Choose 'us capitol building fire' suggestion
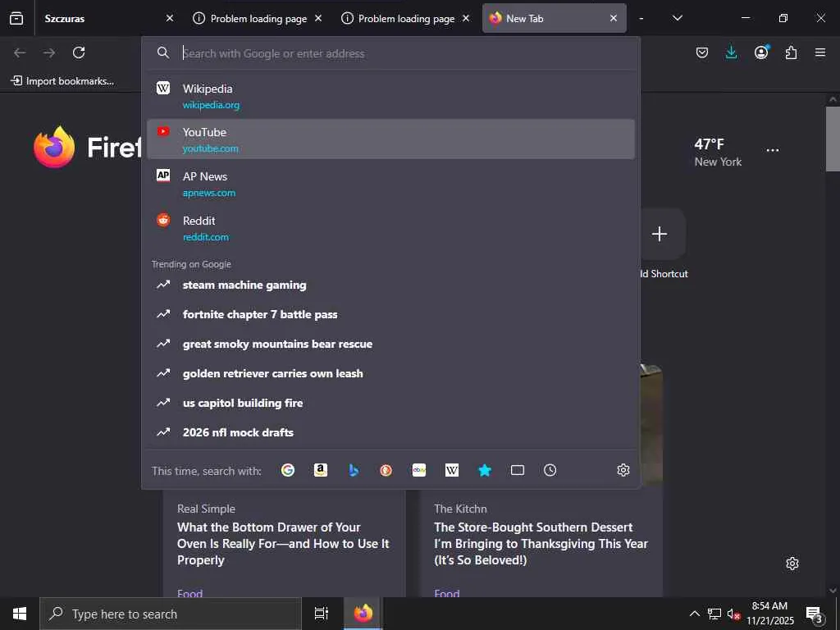The height and width of the screenshot is (630, 840). (390, 403)
